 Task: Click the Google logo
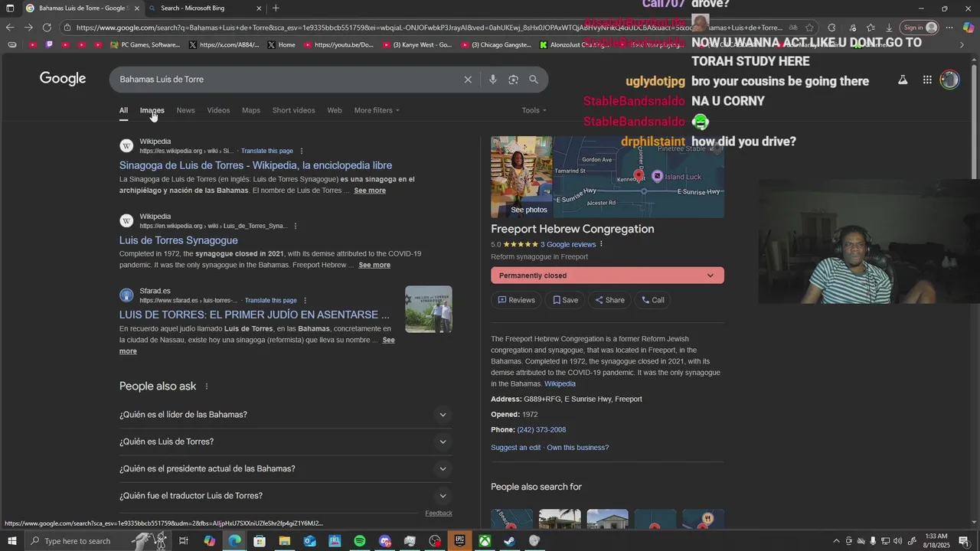63,79
